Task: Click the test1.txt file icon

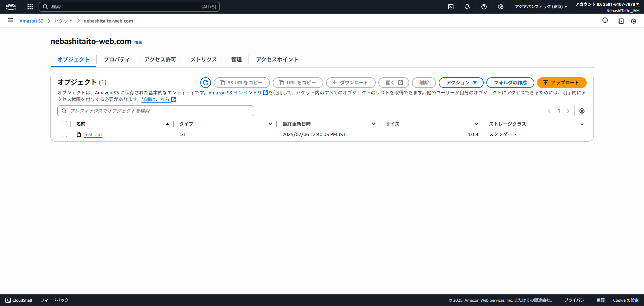Action: pyautogui.click(x=79, y=134)
